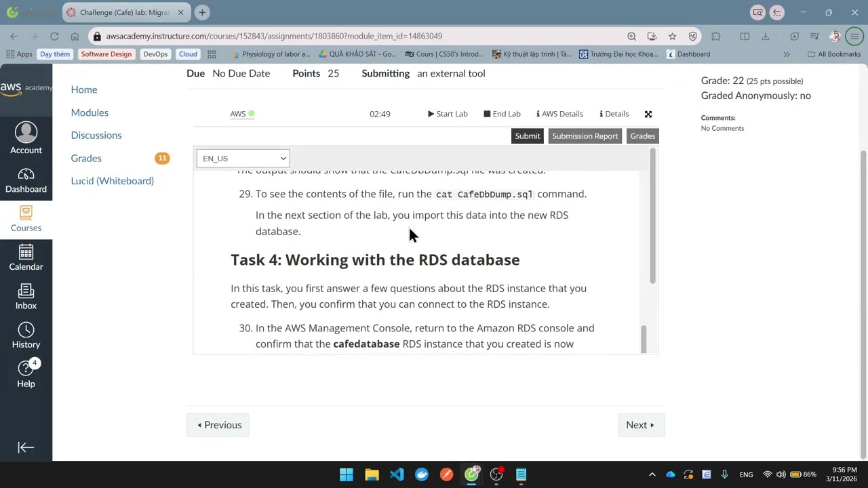
Task: Go to Canvas Dashboard in global navigation
Action: (26, 181)
